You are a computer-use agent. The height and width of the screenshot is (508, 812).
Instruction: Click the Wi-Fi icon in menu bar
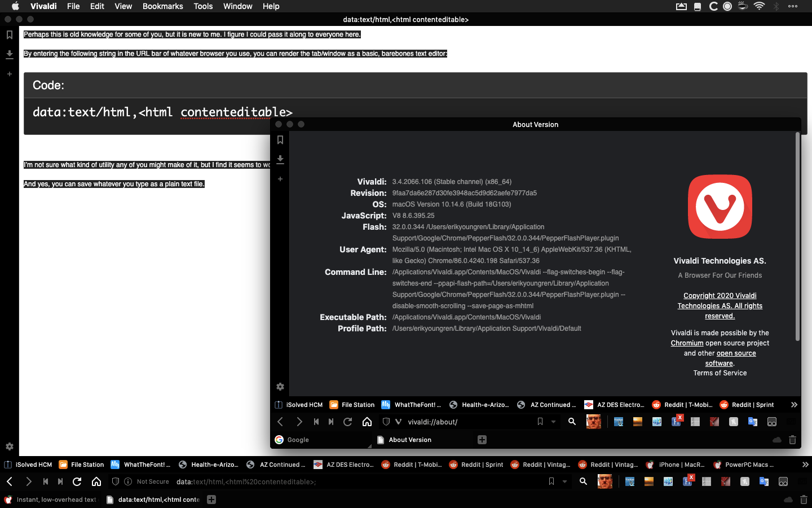click(x=759, y=6)
